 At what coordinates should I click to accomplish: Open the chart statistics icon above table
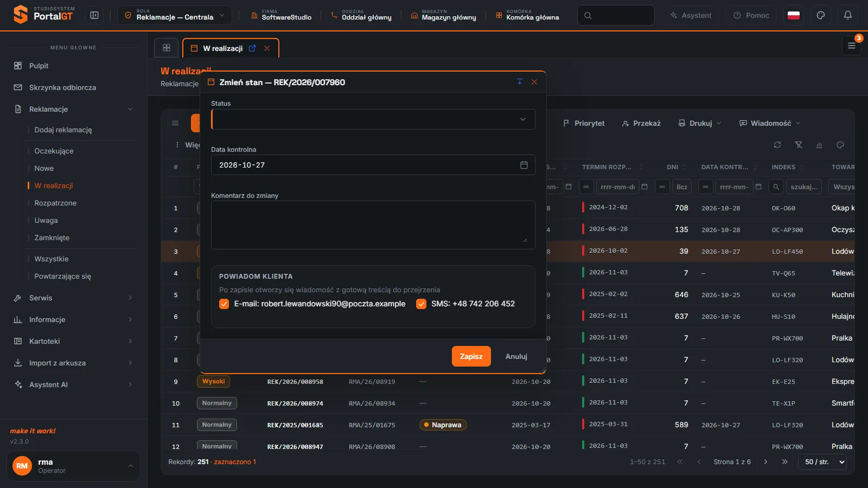[x=819, y=145]
